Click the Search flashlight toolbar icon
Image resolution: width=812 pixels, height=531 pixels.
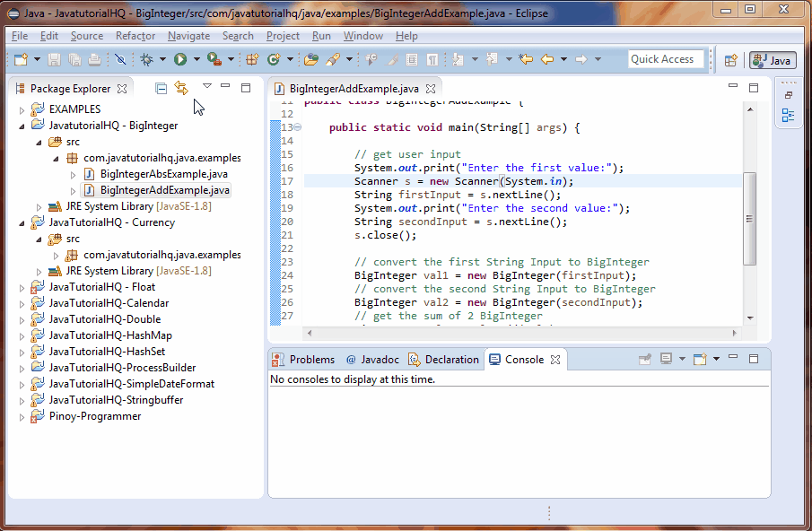click(x=333, y=59)
